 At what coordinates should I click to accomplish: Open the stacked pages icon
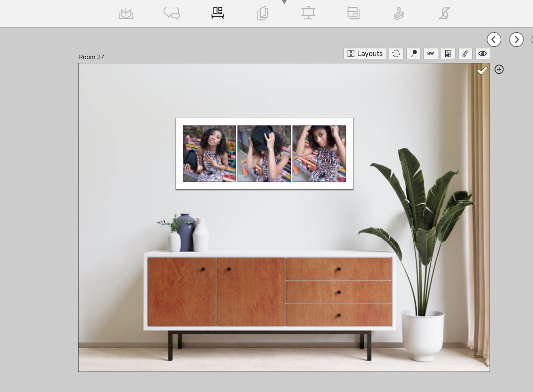pyautogui.click(x=263, y=13)
